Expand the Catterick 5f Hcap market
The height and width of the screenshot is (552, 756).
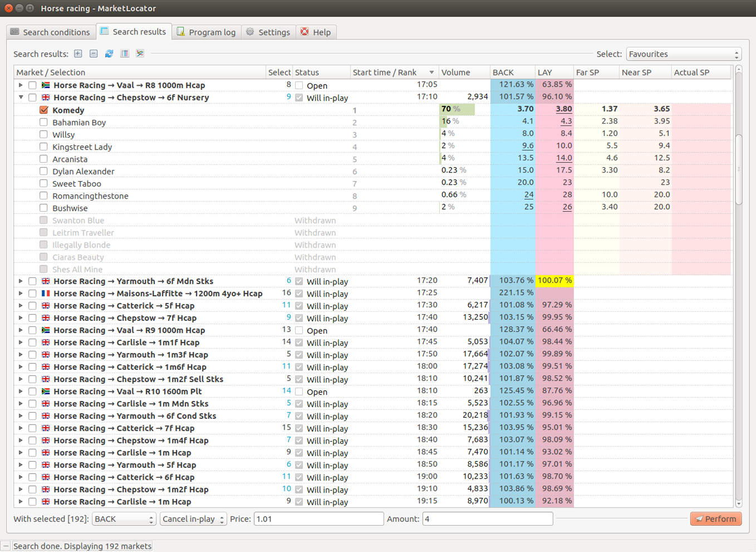pyautogui.click(x=21, y=306)
